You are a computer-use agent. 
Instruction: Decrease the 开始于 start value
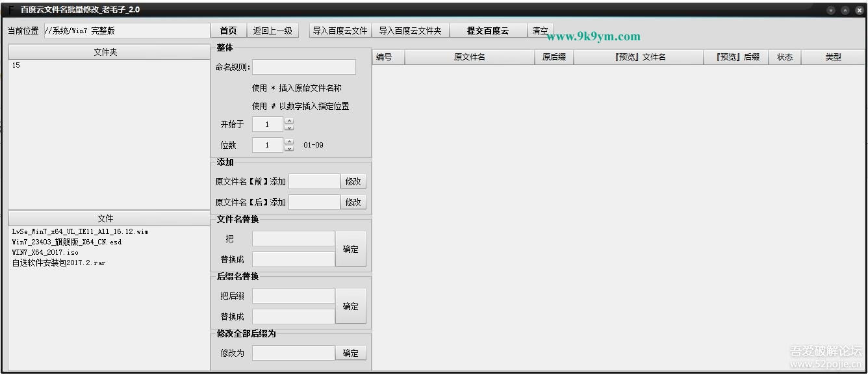pyautogui.click(x=289, y=128)
